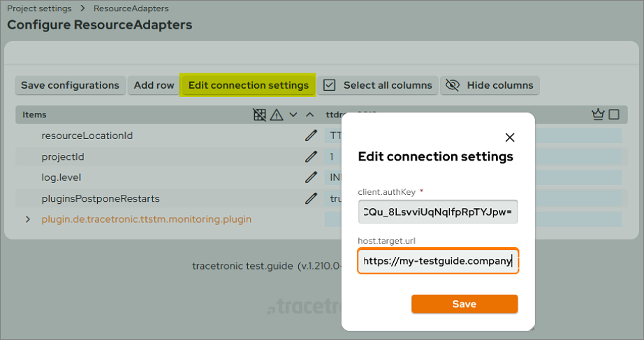
Task: Select the resourceLocationId item text
Action: (87, 135)
